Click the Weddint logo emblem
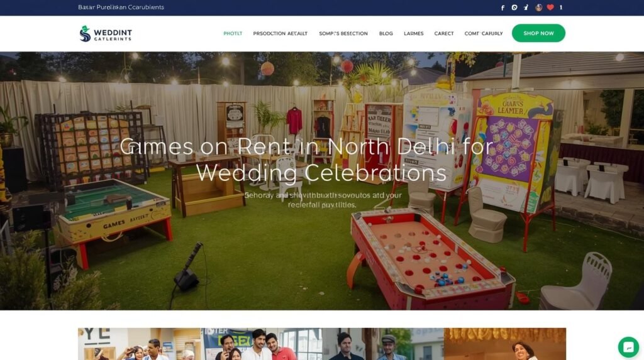644x360 pixels. [x=85, y=34]
